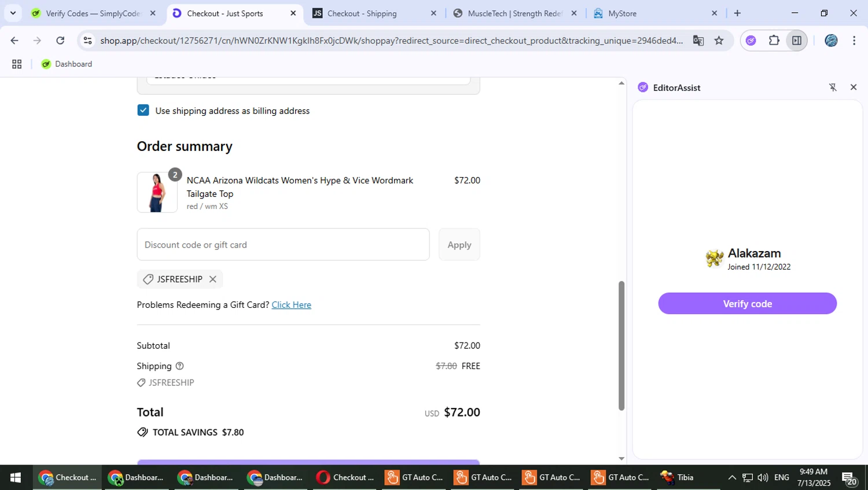The width and height of the screenshot is (868, 490).
Task: Click the Verify code button
Action: coord(747,304)
